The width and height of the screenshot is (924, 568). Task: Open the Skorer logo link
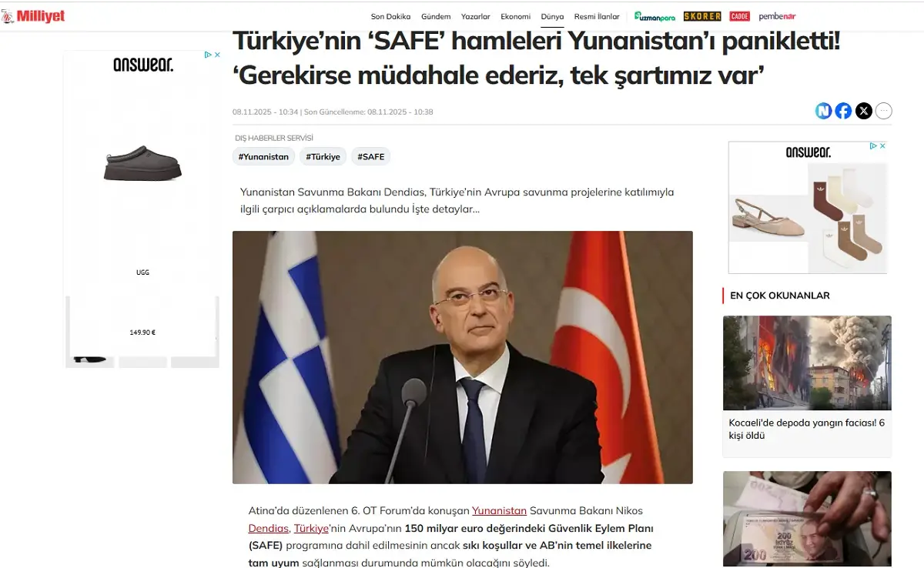click(702, 16)
